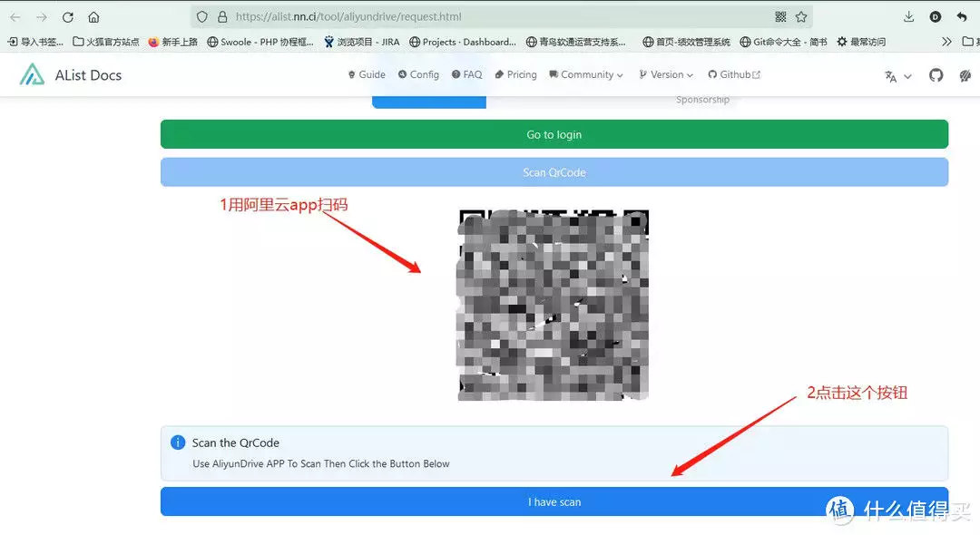The width and height of the screenshot is (980, 535).
Task: Open the FAQ nav item
Action: (x=467, y=74)
